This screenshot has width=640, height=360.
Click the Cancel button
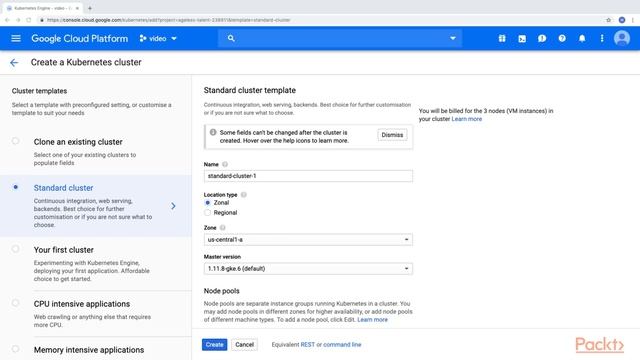tap(244, 344)
